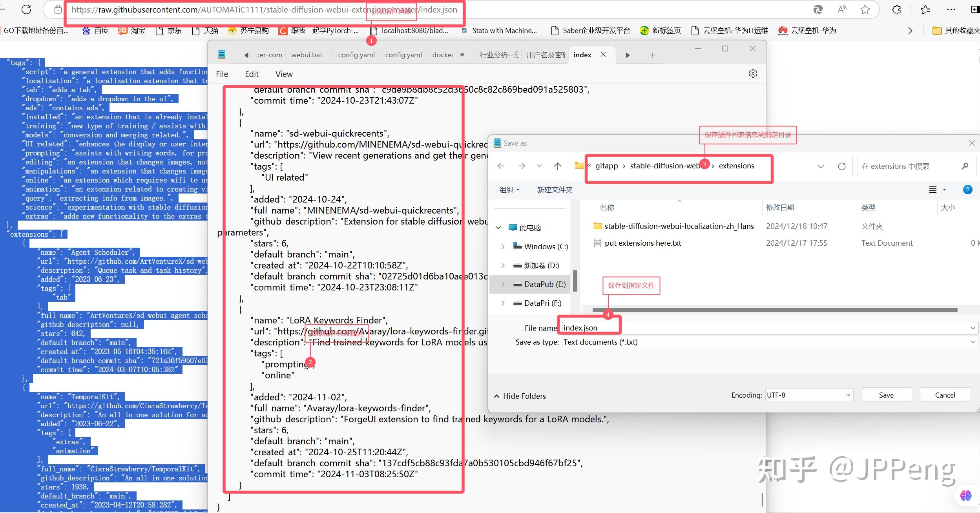Click the Save as dialog up-arrow icon
The height and width of the screenshot is (513, 980).
pyautogui.click(x=557, y=166)
